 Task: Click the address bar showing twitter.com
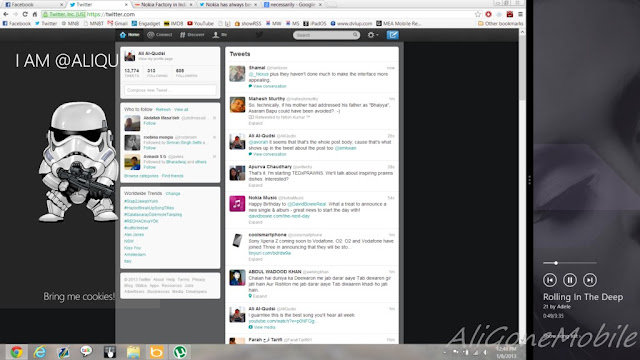(x=261, y=14)
